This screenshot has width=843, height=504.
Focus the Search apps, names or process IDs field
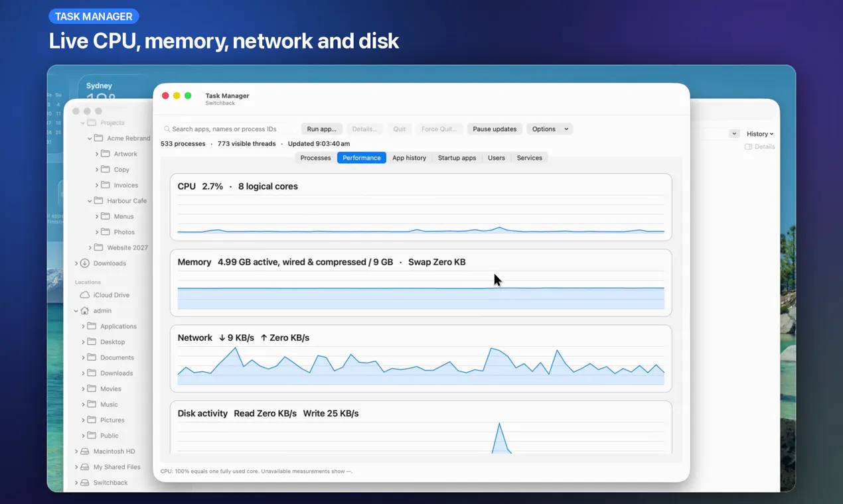[x=228, y=129]
